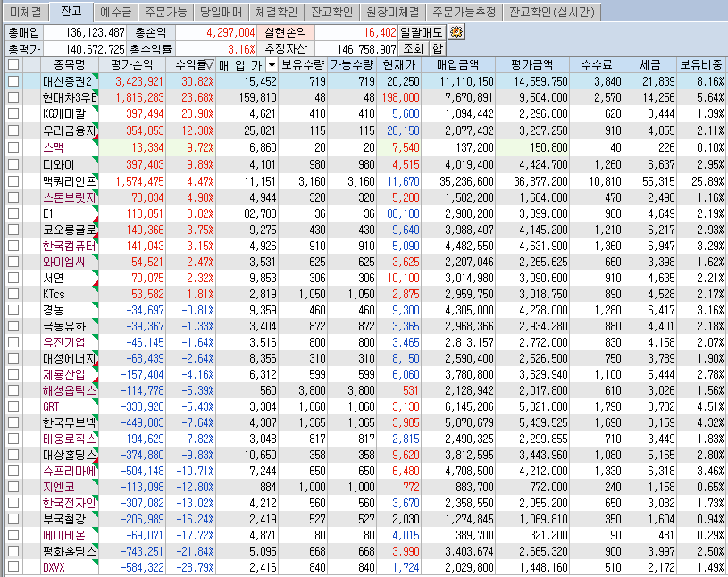Click the 수수료 column header

596,64
